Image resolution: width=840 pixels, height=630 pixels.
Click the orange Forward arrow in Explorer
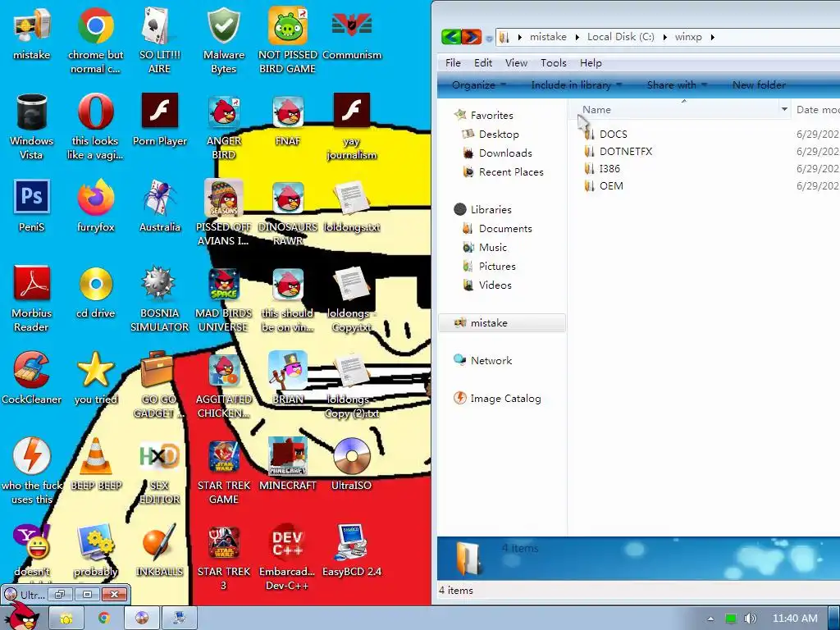[472, 37]
